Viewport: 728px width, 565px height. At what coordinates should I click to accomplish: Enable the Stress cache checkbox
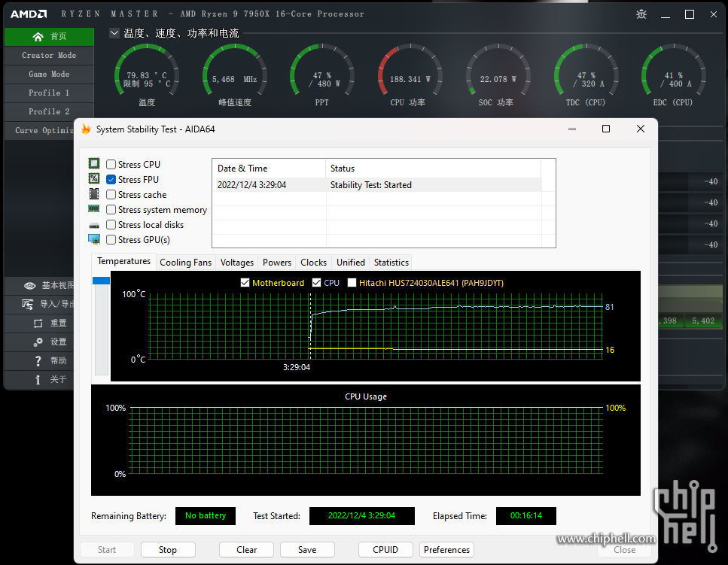(x=111, y=194)
